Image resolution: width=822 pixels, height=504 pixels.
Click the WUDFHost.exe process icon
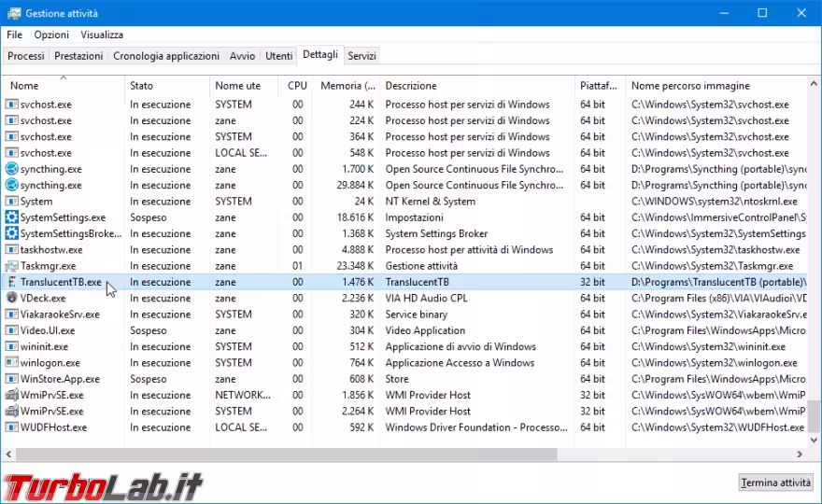point(11,427)
